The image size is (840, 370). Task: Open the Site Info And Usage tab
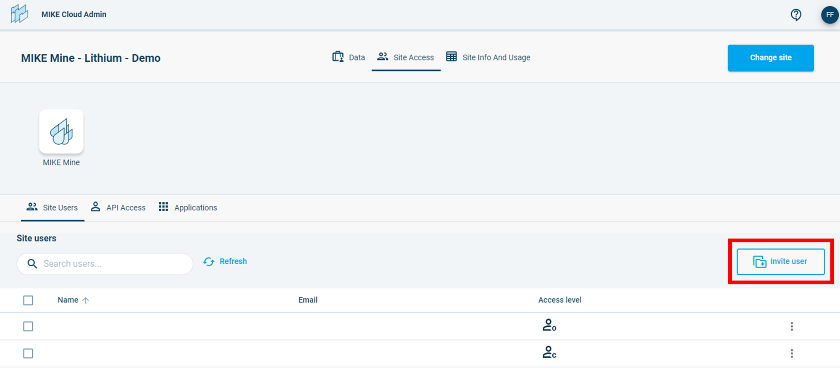click(488, 57)
